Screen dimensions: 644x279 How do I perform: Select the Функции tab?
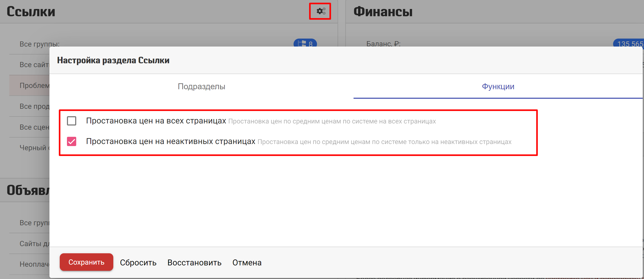click(498, 86)
